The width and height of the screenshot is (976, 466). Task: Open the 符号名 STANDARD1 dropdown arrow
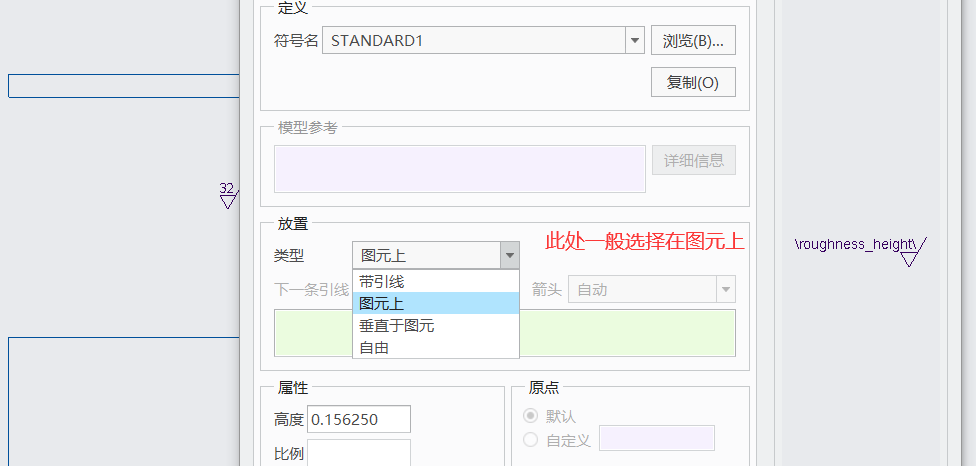pos(634,40)
